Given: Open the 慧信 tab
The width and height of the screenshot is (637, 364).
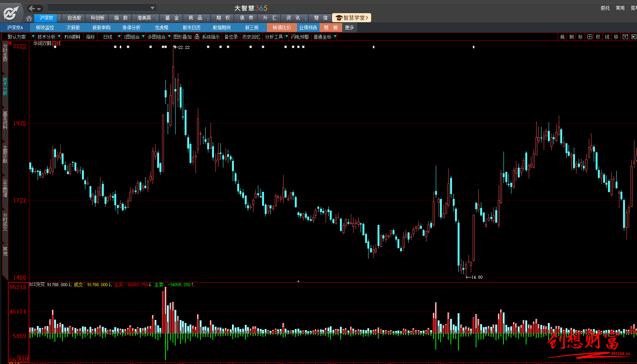Looking at the screenshot, I should pyautogui.click(x=321, y=18).
